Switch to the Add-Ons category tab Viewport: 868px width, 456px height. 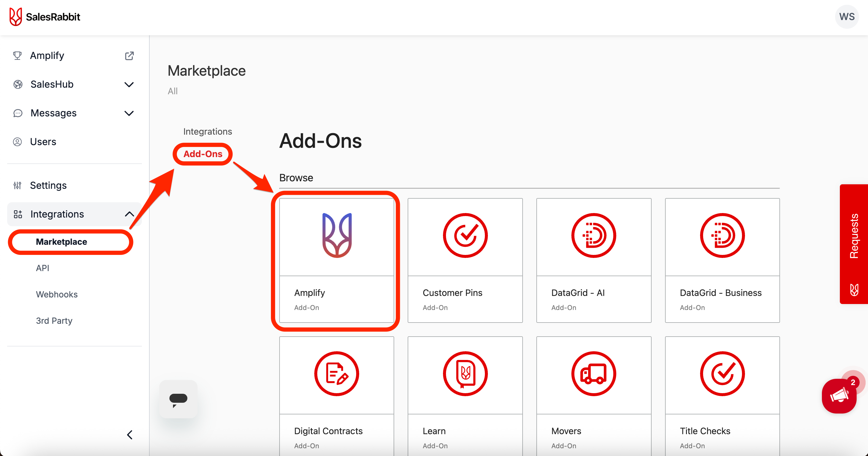click(x=203, y=154)
